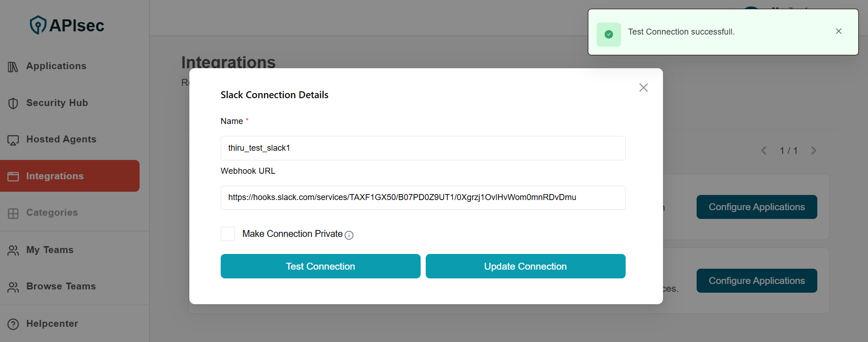
Task: Click the APIsec shield logo icon
Action: click(38, 25)
